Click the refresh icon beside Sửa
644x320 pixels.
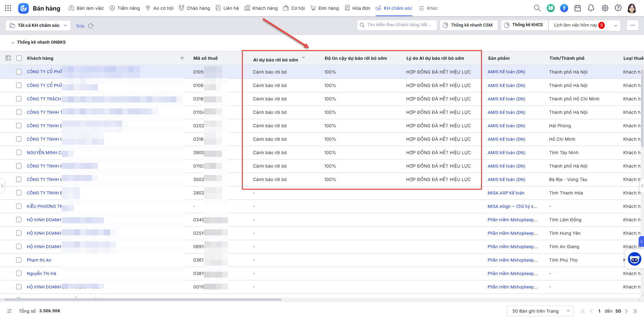(91, 26)
